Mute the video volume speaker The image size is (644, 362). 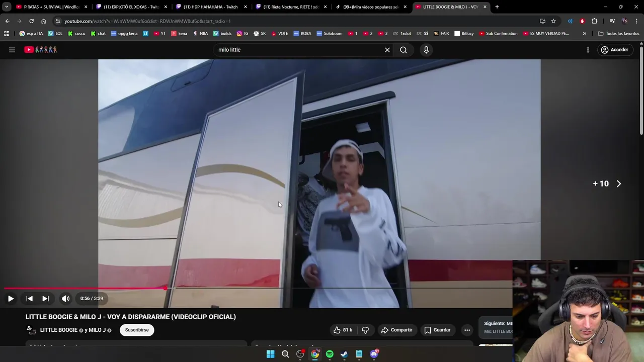point(65,299)
